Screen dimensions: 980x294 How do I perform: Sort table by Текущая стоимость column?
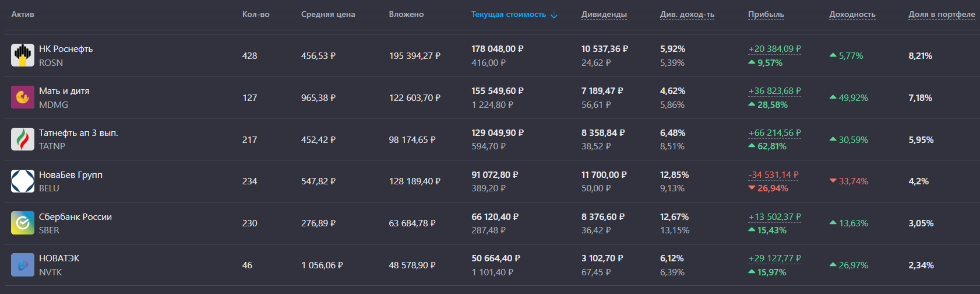508,15
